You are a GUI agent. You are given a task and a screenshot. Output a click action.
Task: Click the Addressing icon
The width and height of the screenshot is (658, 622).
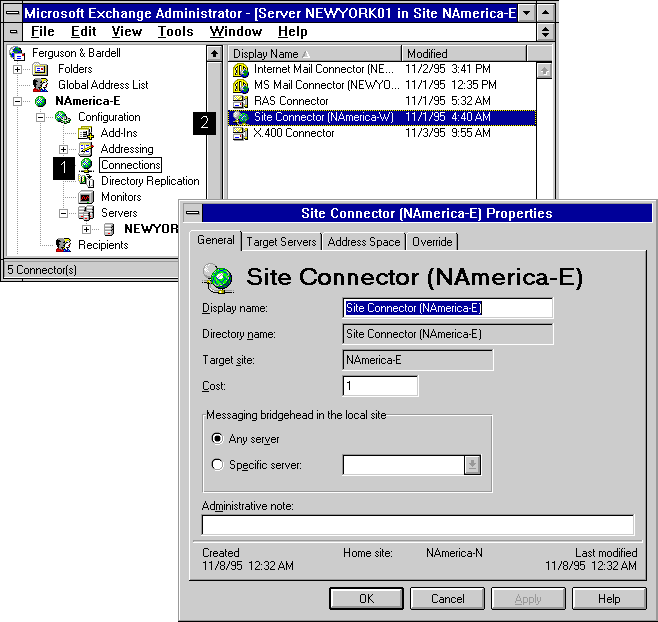point(86,149)
